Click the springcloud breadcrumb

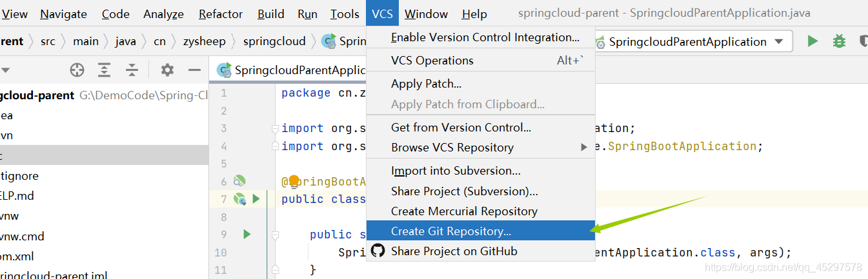click(274, 41)
